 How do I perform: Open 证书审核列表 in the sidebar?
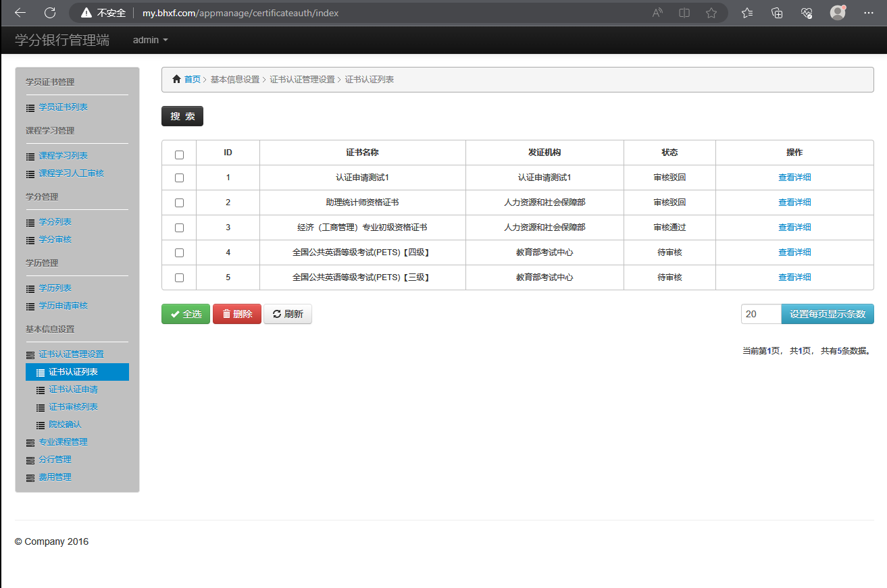pos(73,407)
